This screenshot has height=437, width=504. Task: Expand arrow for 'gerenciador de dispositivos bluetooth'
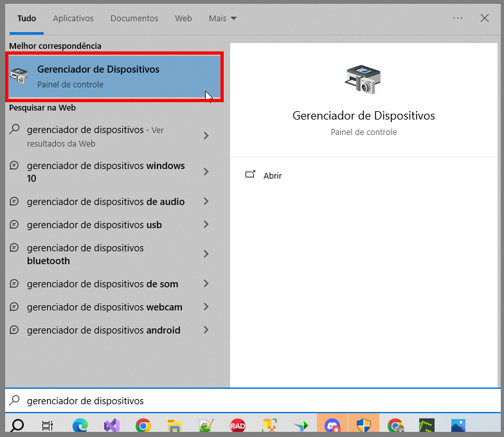[206, 254]
